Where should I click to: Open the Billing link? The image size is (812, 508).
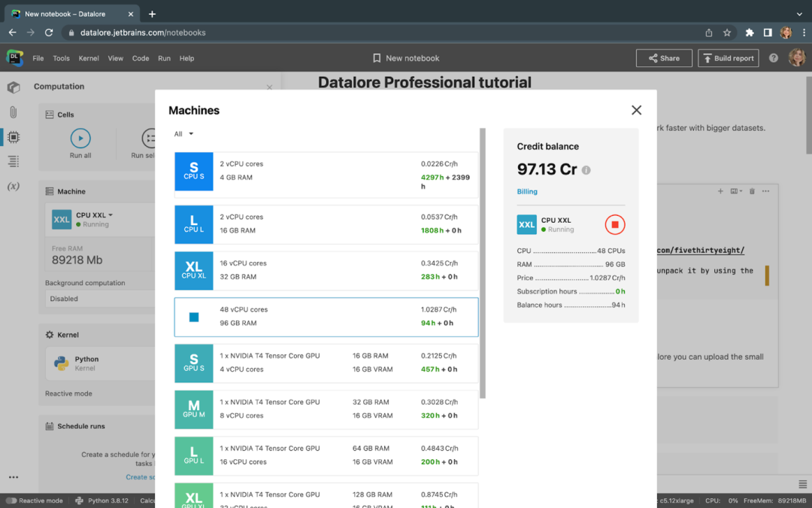tap(527, 191)
